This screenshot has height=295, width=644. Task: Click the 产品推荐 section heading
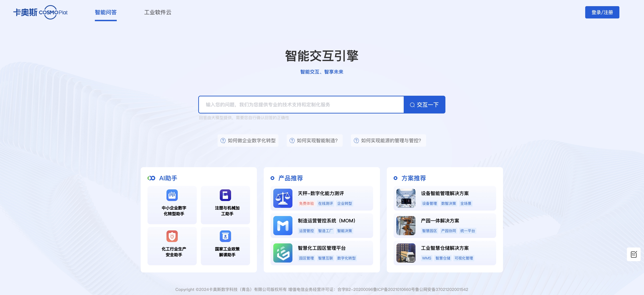point(291,178)
